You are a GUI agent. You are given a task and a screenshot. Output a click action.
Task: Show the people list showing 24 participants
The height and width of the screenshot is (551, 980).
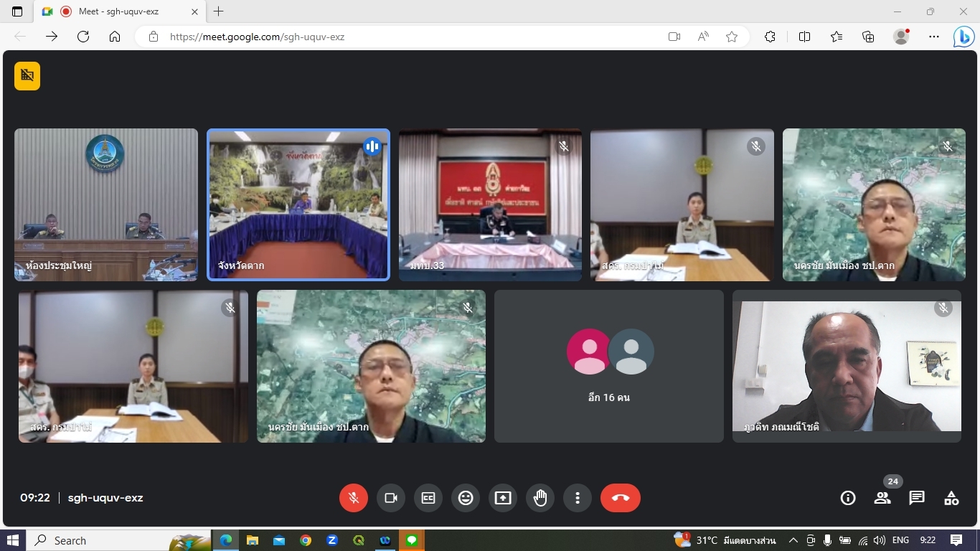tap(882, 498)
